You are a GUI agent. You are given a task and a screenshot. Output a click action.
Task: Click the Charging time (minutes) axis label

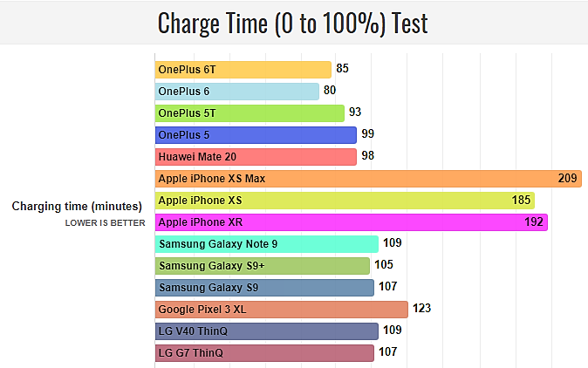77,207
